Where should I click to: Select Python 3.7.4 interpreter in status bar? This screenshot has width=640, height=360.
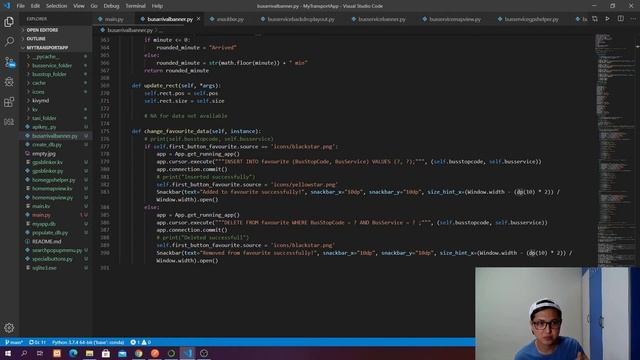[x=88, y=342]
